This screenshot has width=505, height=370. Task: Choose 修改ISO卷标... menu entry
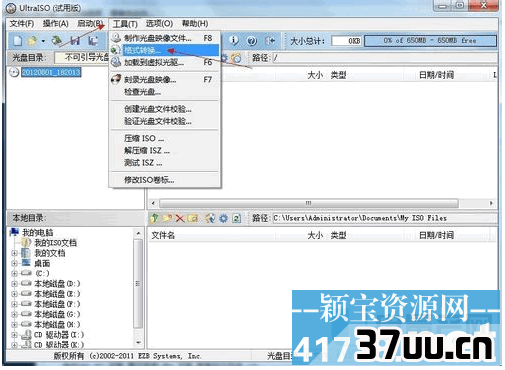coord(164,180)
